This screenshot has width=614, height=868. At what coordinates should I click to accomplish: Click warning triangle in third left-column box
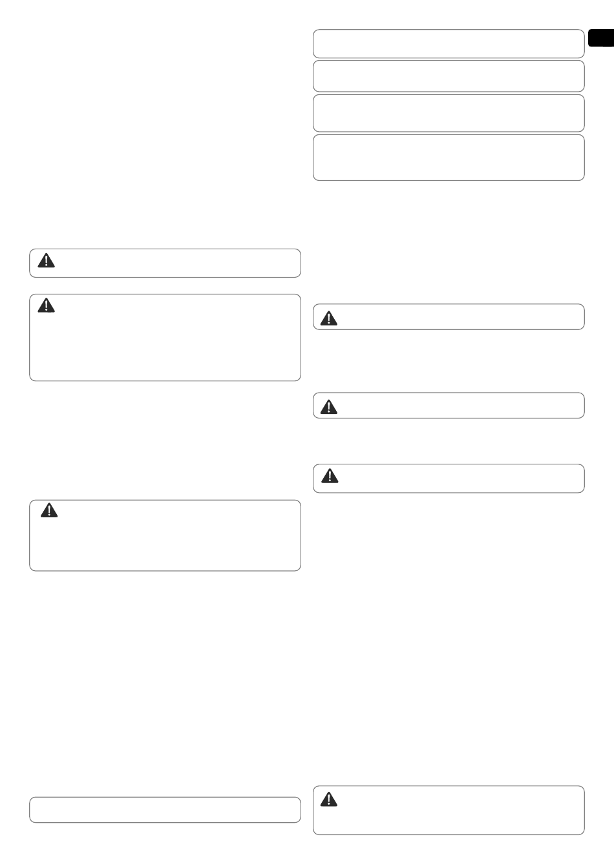point(49,510)
